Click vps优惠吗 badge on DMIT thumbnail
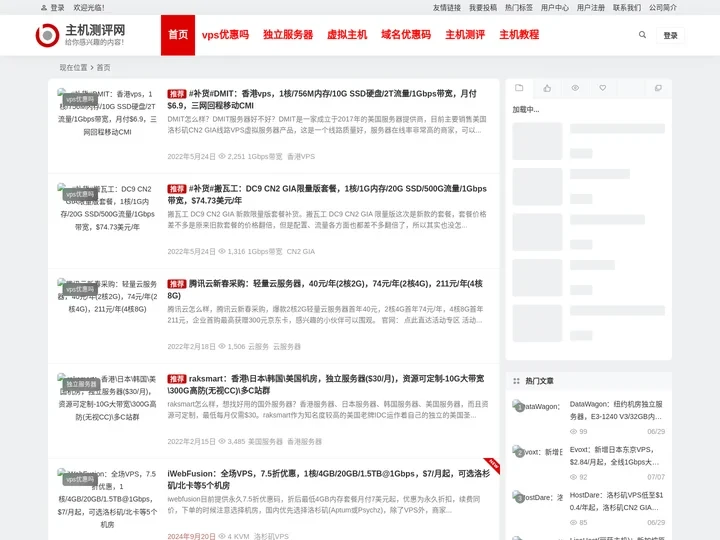The height and width of the screenshot is (540, 720). coord(80,100)
